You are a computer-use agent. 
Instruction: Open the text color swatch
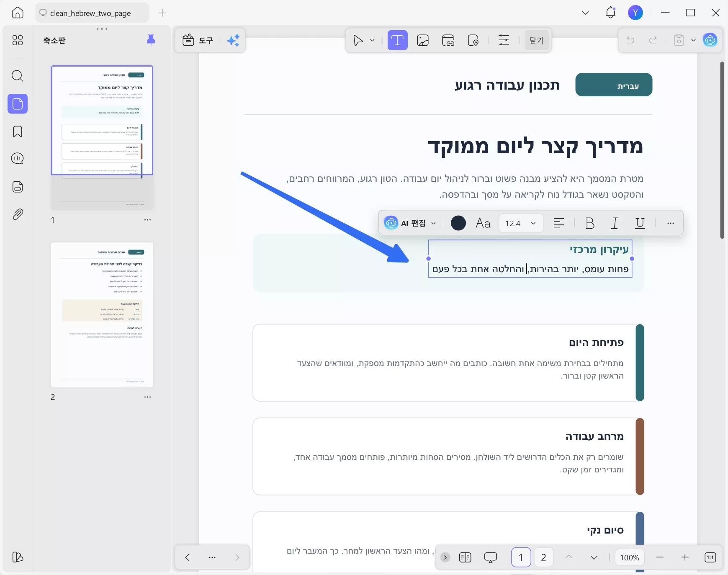click(x=458, y=223)
